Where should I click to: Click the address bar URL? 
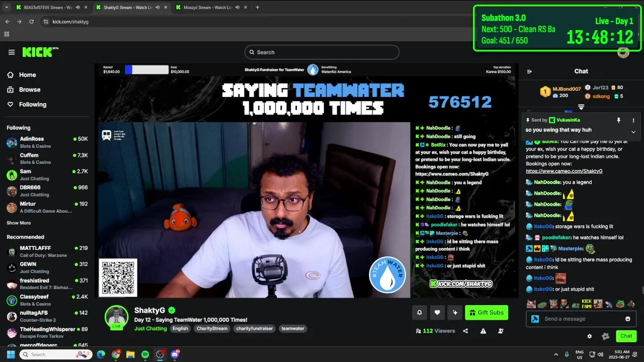pos(70,22)
